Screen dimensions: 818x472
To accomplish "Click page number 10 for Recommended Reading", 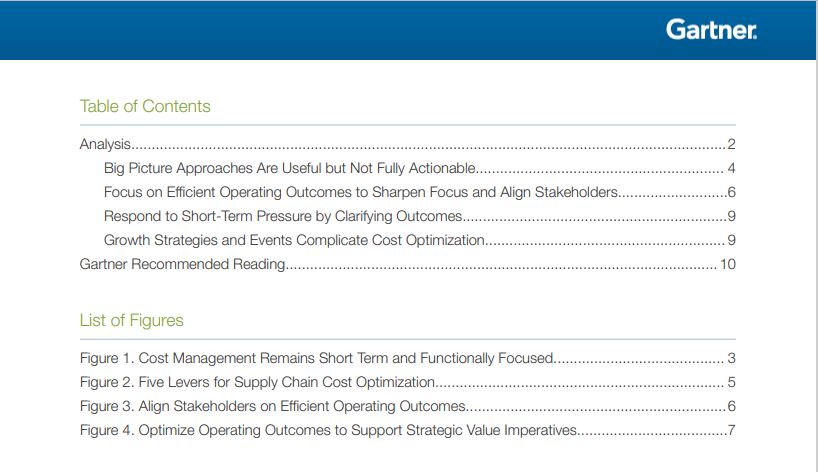I will [x=728, y=264].
